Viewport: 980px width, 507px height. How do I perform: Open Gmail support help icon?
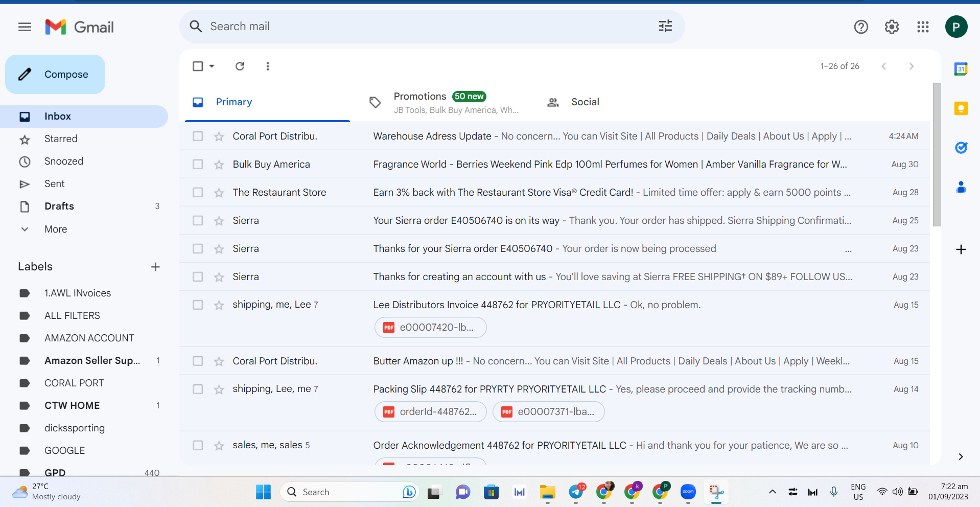point(861,27)
